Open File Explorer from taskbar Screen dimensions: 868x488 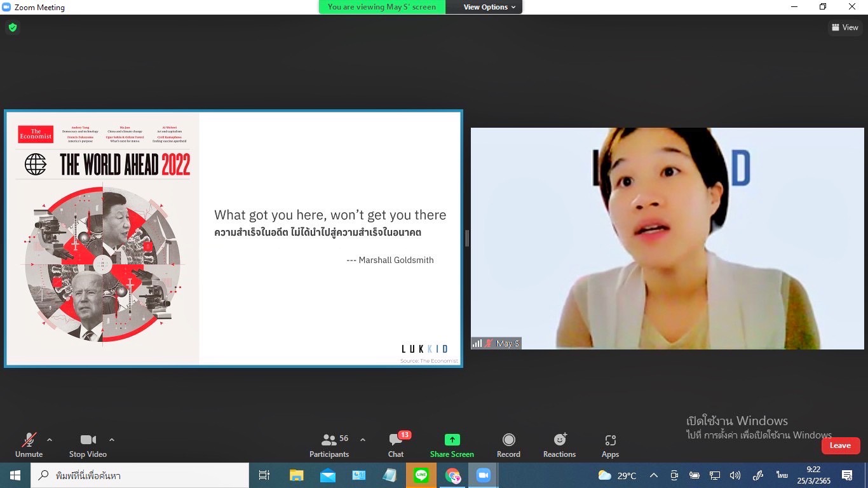[296, 475]
